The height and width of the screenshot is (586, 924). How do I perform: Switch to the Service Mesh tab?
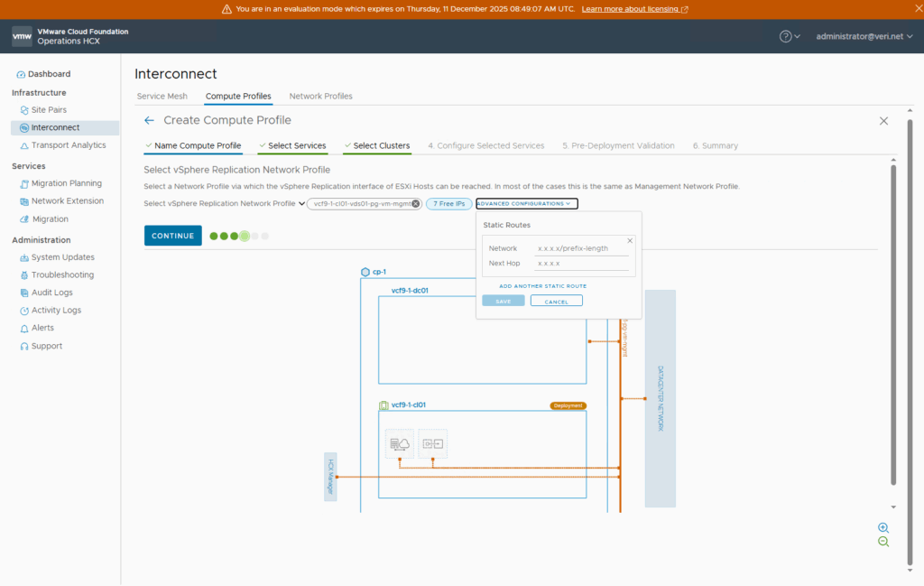click(x=162, y=96)
